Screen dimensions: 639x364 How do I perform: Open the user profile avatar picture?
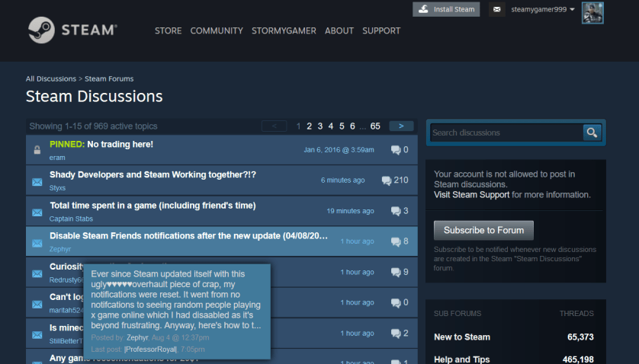pyautogui.click(x=592, y=12)
